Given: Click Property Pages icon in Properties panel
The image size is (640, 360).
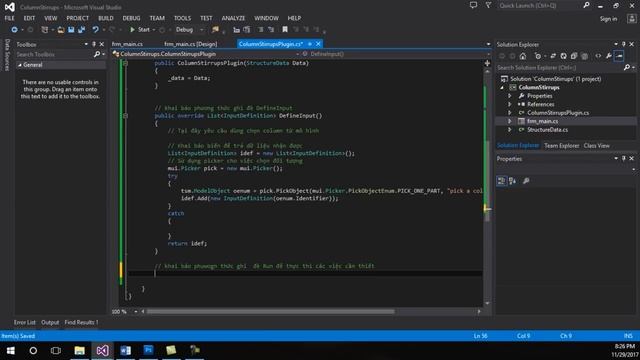Looking at the screenshot, I should [x=526, y=181].
